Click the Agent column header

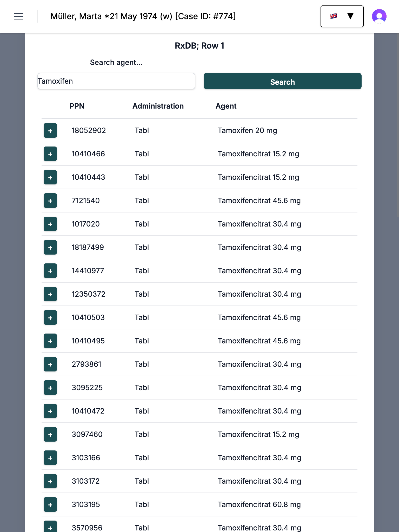(x=226, y=106)
